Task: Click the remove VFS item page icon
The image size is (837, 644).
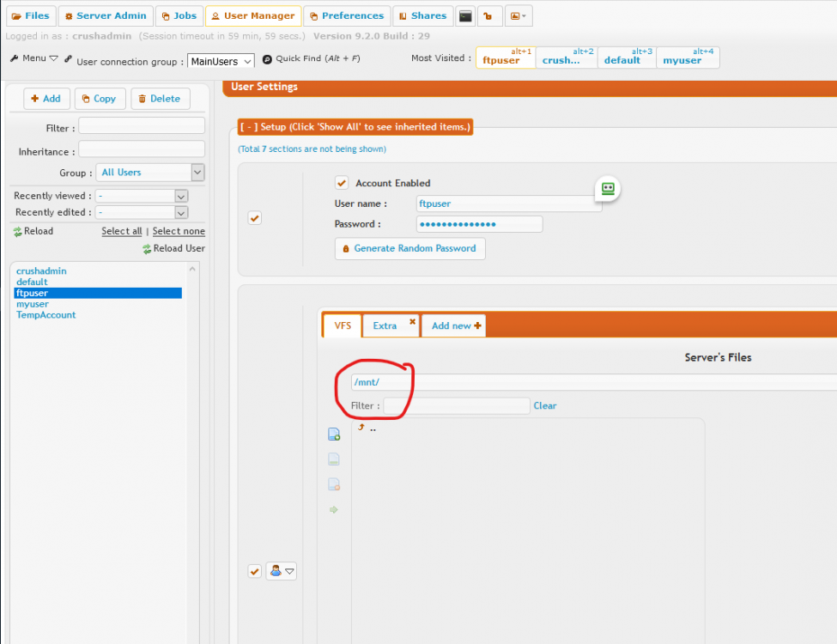Action: (334, 484)
